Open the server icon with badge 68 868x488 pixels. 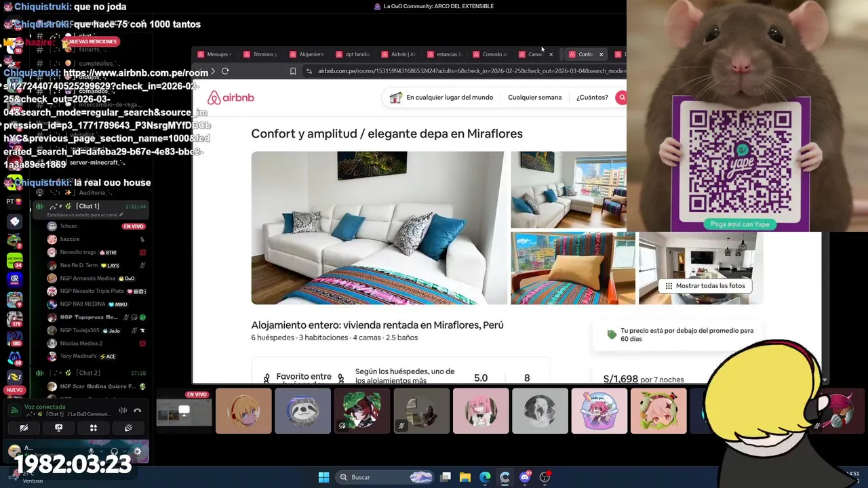click(14, 358)
